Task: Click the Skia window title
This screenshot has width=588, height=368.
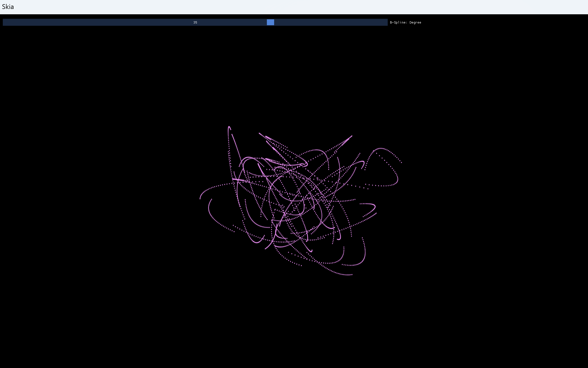Action: click(8, 7)
